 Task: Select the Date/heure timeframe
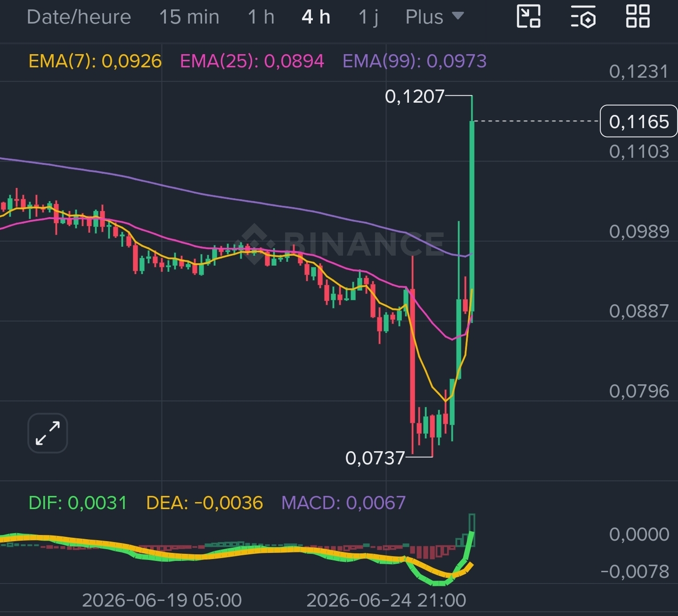[79, 17]
